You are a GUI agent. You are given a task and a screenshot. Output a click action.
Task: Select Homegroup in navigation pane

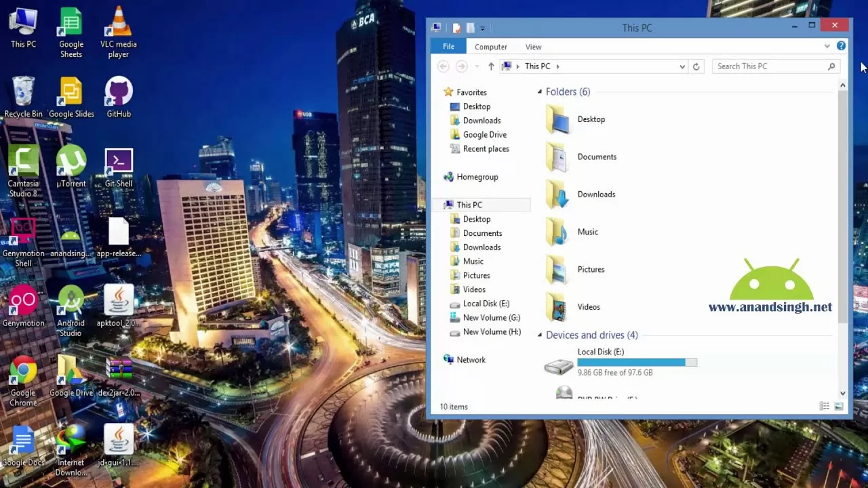(470, 177)
